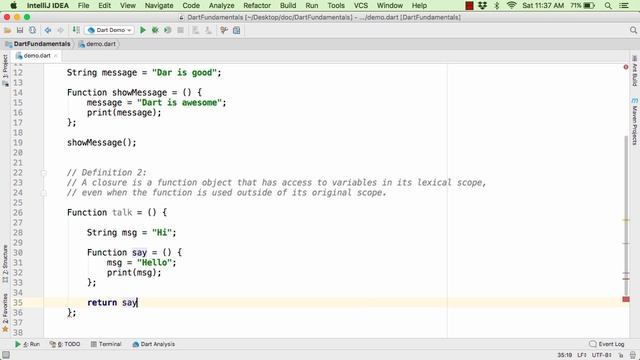Change file encoding UTF-8 in the status bar
This screenshot has width=640, height=360.
[x=601, y=355]
